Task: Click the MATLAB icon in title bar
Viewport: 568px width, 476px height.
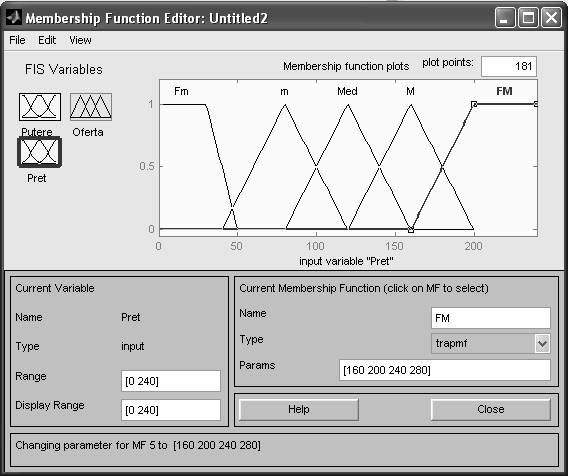Action: point(13,17)
